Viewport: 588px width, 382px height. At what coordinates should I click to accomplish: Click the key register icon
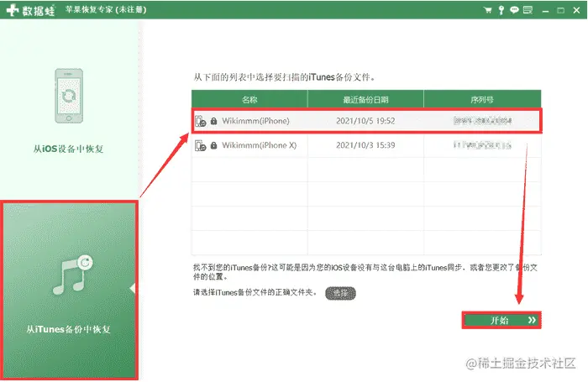point(501,10)
